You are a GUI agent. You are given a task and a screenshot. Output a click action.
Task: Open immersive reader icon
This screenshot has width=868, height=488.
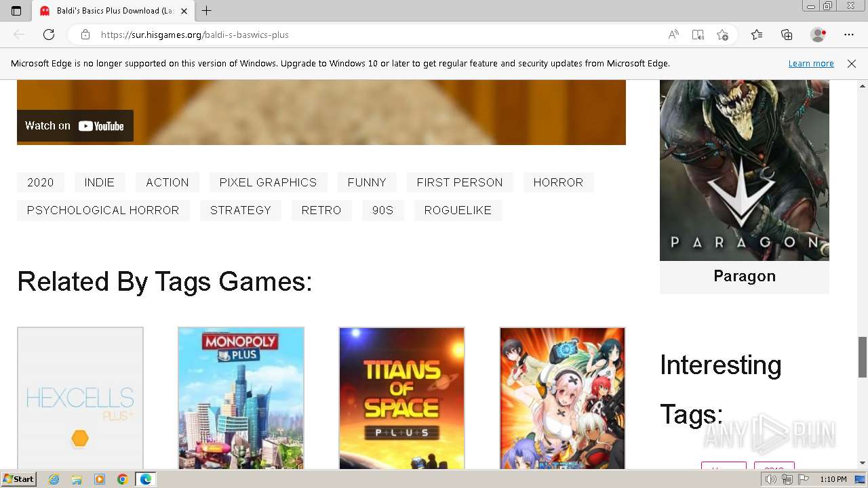click(x=698, y=35)
